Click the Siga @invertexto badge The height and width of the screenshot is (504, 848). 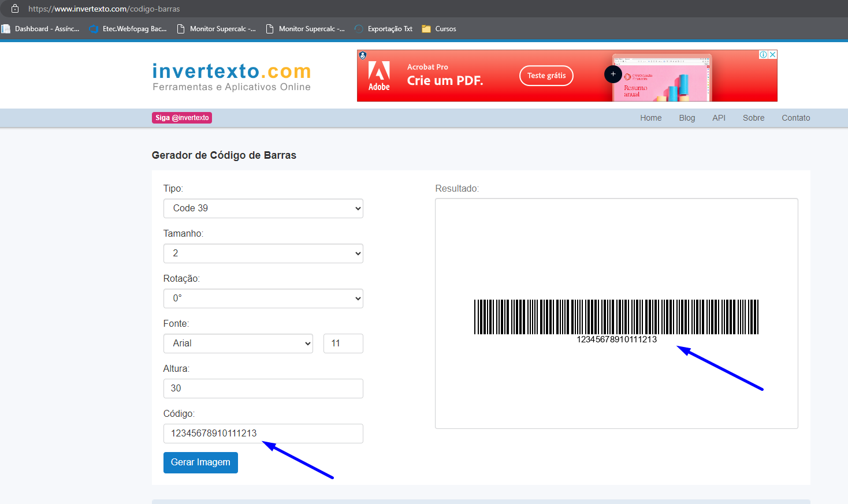pyautogui.click(x=182, y=118)
